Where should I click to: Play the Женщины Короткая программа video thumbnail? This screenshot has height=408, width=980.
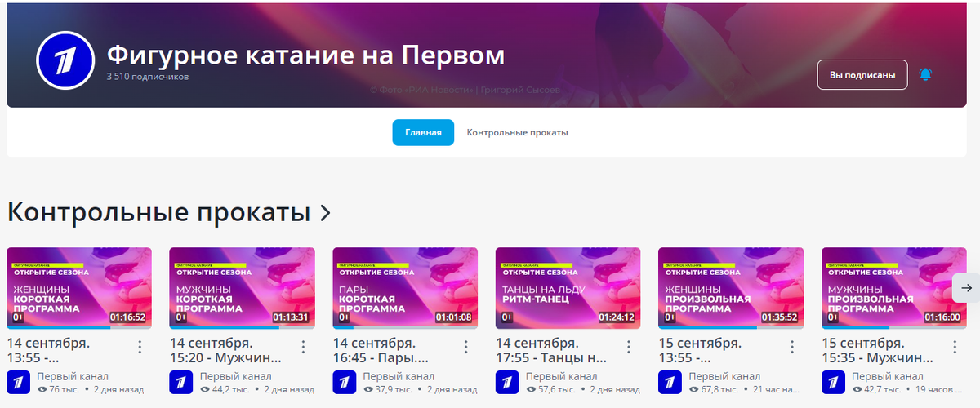pos(79,287)
